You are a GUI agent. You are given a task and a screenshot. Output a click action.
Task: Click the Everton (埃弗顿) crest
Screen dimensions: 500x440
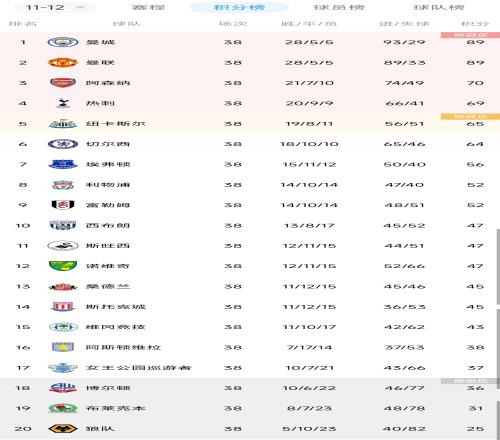[63, 164]
